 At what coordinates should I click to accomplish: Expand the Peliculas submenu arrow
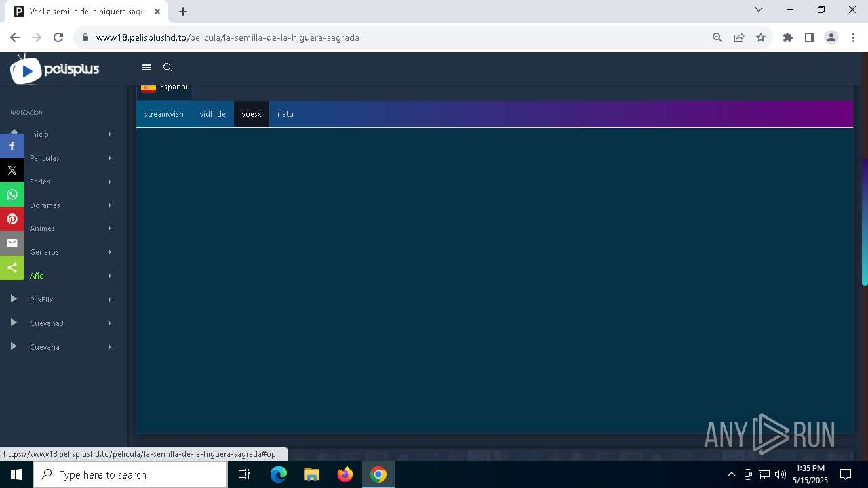tap(110, 158)
